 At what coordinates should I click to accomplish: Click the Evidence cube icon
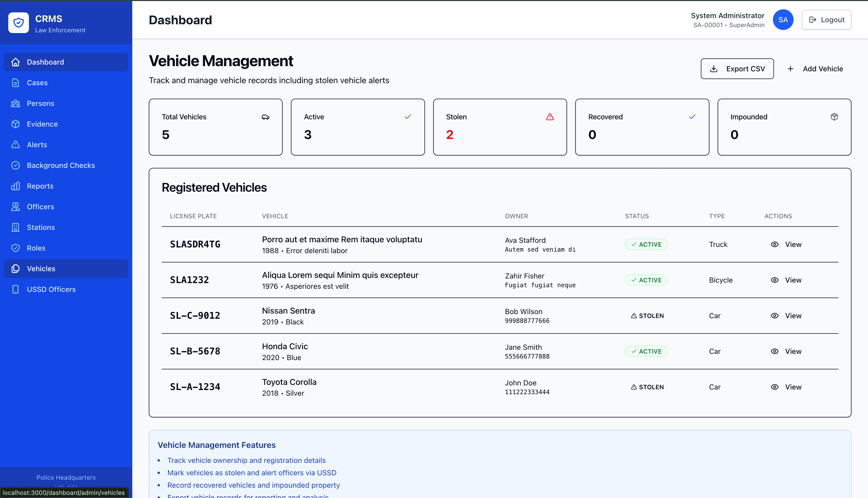coord(16,124)
